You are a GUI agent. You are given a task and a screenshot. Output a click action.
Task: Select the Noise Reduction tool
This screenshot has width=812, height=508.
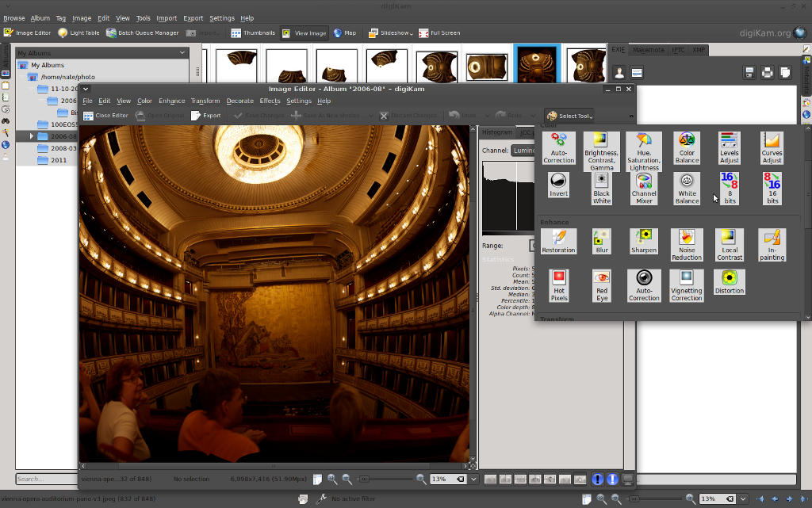click(687, 245)
